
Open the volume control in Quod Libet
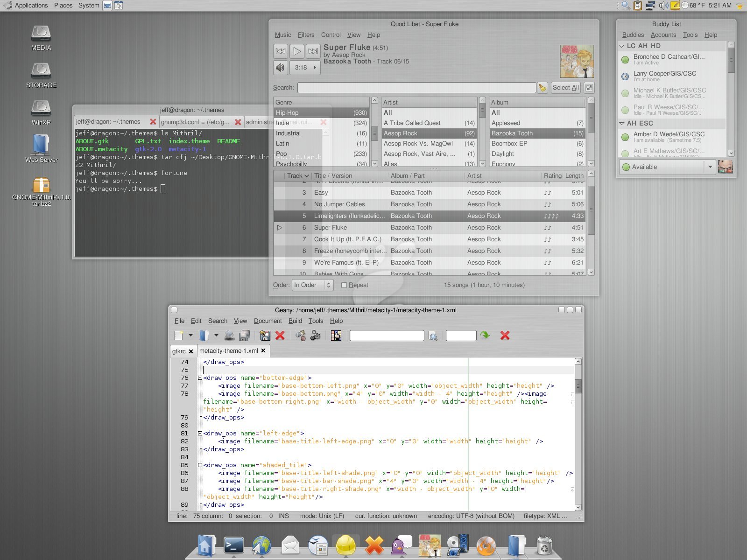tap(281, 67)
